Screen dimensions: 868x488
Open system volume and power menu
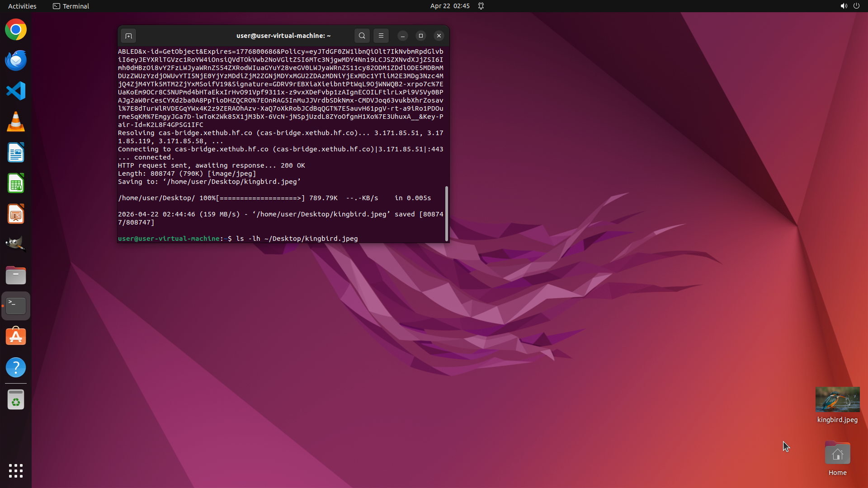coord(849,6)
